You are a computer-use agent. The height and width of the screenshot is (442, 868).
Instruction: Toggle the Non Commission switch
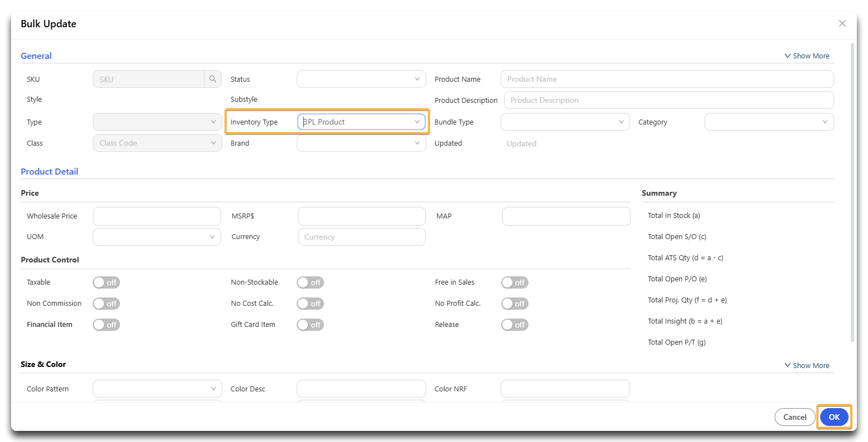point(106,304)
